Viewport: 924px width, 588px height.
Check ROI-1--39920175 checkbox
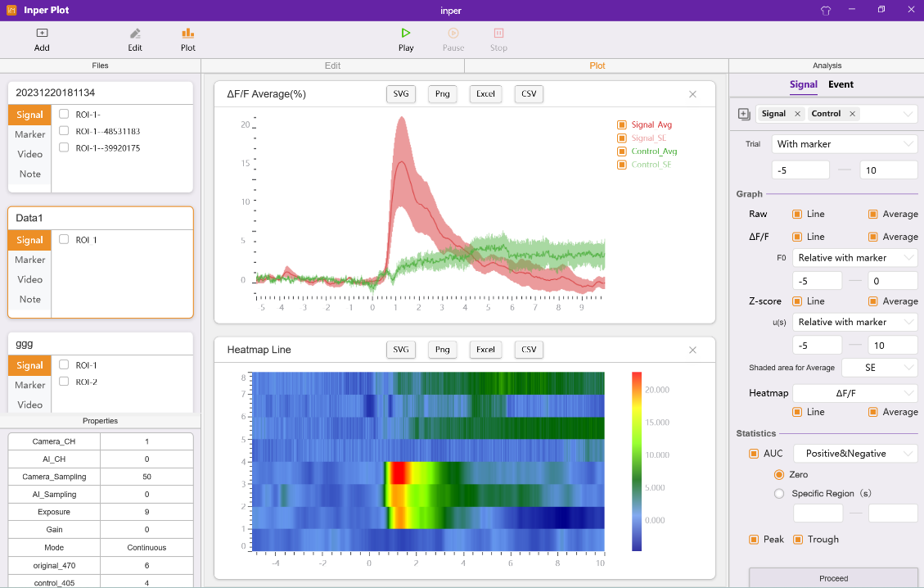tap(64, 147)
